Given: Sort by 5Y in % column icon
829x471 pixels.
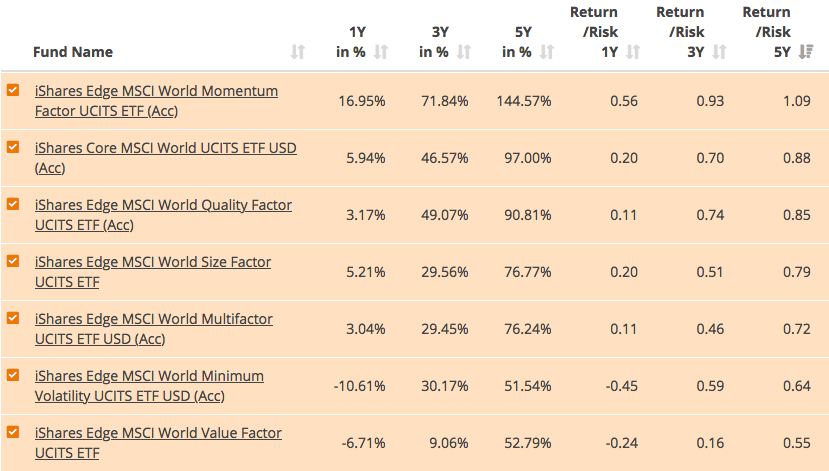Looking at the screenshot, I should pyautogui.click(x=546, y=52).
